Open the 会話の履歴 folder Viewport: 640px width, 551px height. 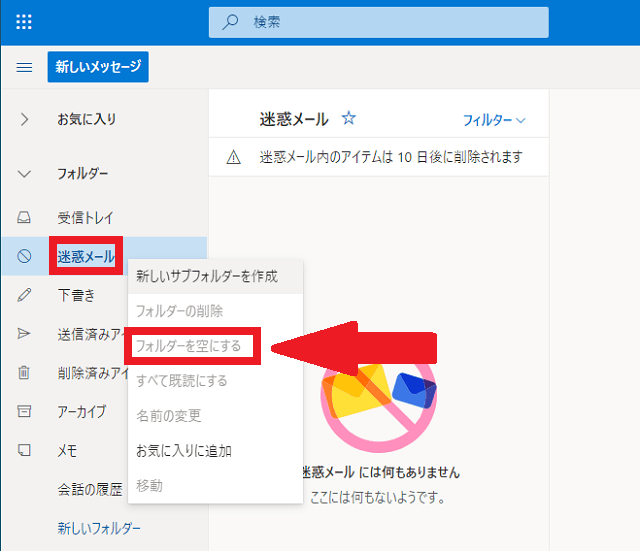click(x=90, y=489)
